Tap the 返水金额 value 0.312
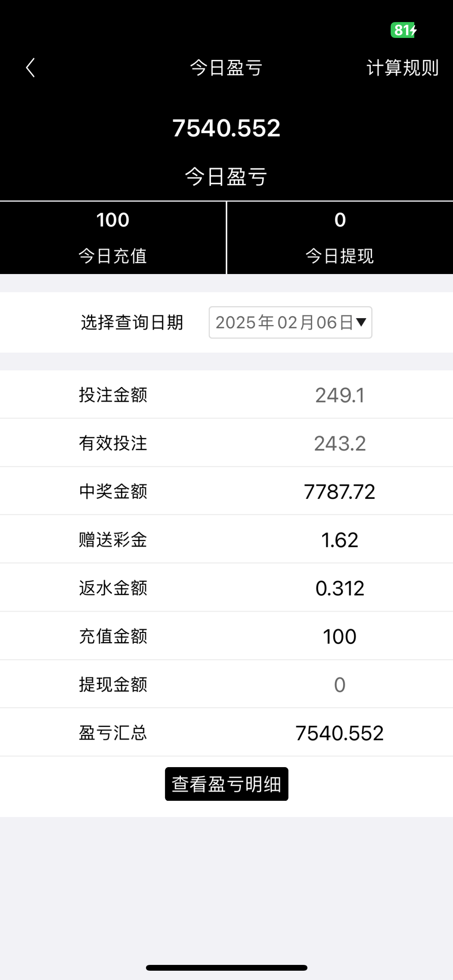The width and height of the screenshot is (453, 980). point(340,588)
